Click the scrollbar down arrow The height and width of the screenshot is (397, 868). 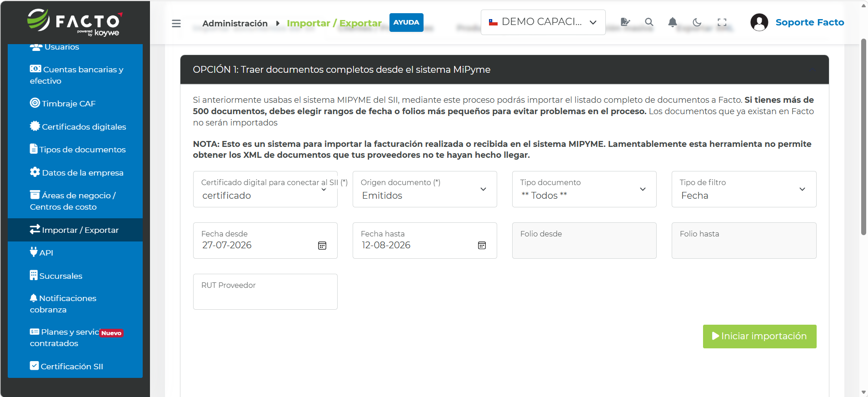(863, 392)
